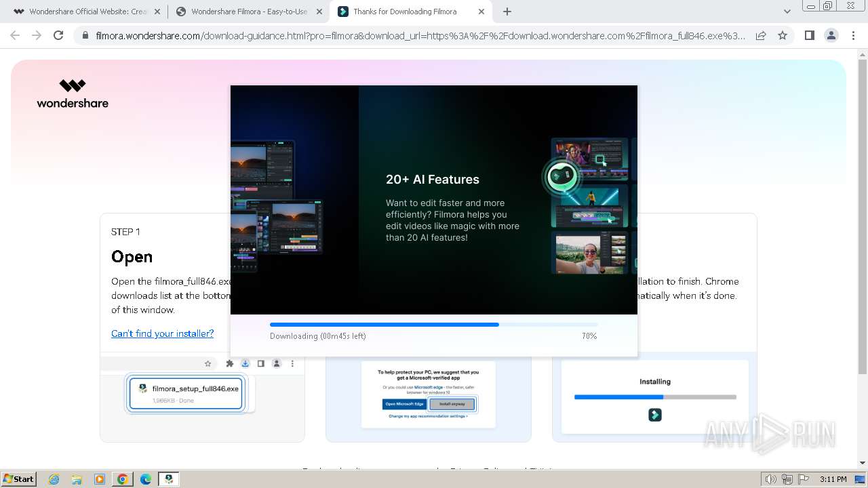Share this page icon
The image size is (868, 488).
pyautogui.click(x=761, y=35)
